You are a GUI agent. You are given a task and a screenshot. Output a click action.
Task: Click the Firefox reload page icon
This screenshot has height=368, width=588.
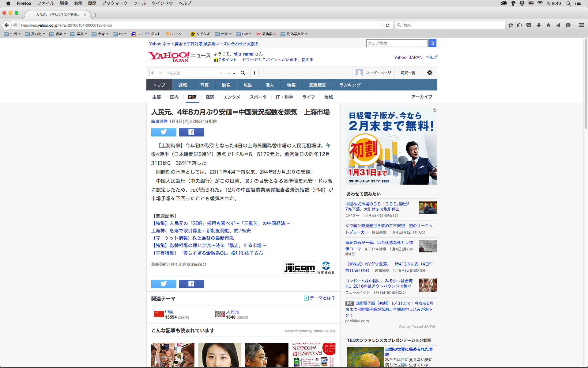pos(387,25)
